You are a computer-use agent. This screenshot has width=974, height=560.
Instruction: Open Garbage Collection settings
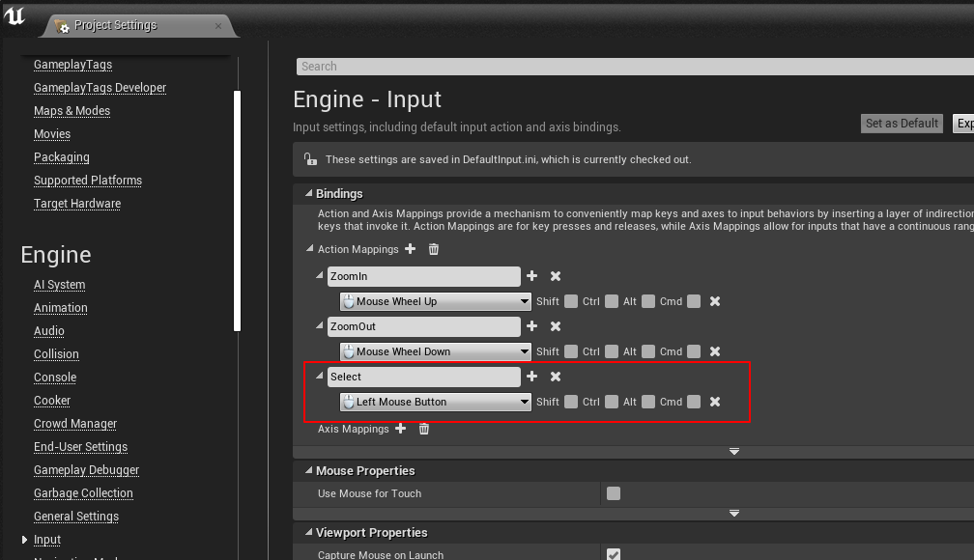[83, 493]
